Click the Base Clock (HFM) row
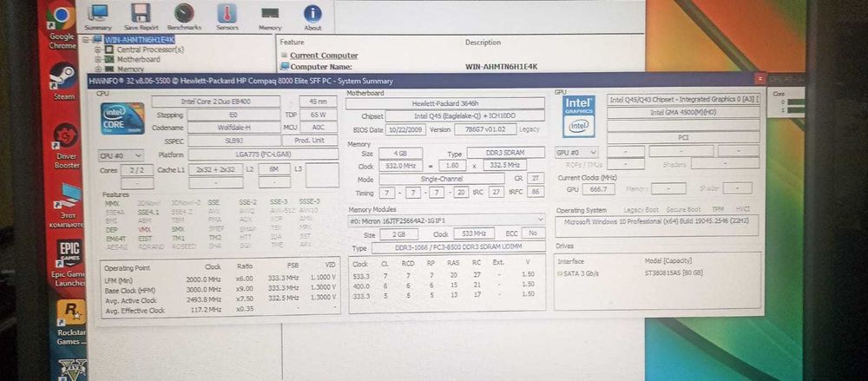This screenshot has height=381, width=868. click(x=220, y=289)
